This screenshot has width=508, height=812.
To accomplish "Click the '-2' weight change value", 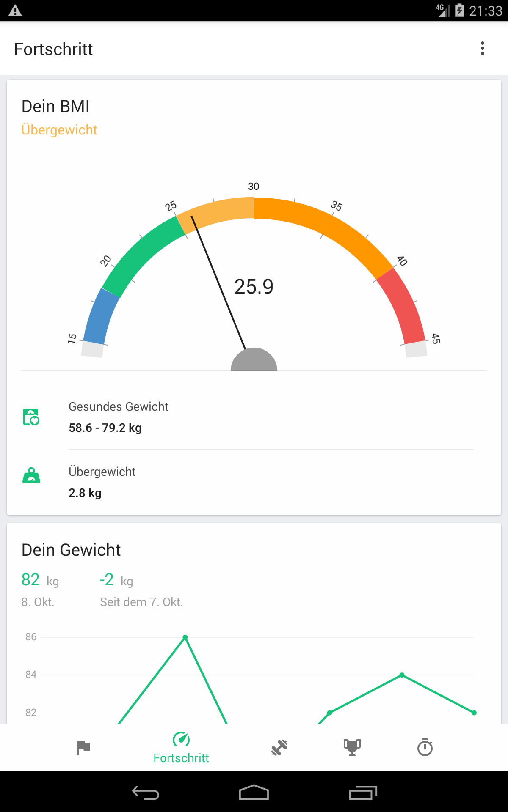I will coord(107,579).
